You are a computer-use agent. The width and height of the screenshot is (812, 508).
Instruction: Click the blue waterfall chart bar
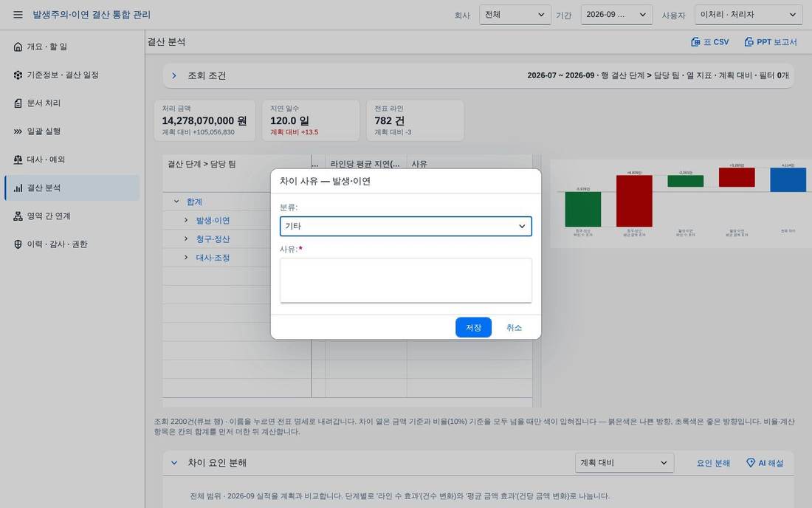coord(788,179)
